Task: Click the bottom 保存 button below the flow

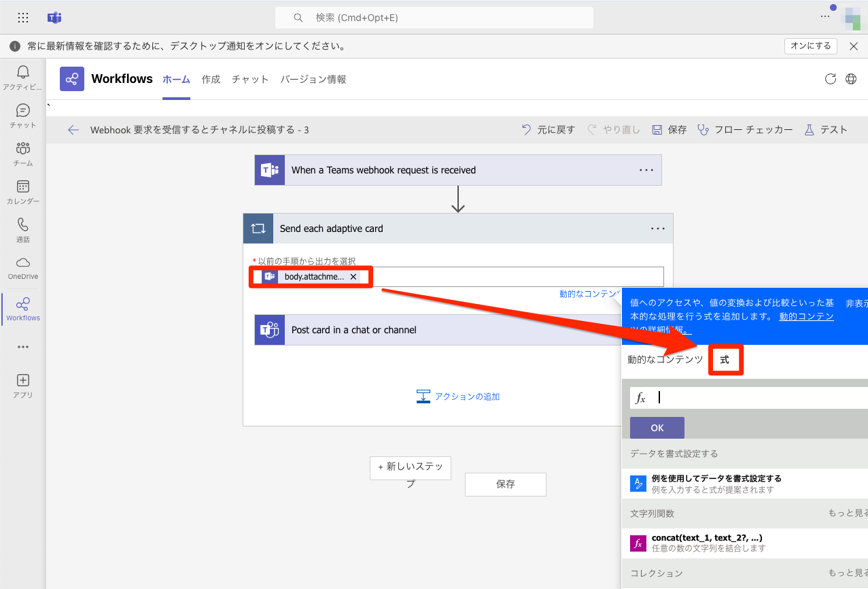Action: (x=506, y=484)
